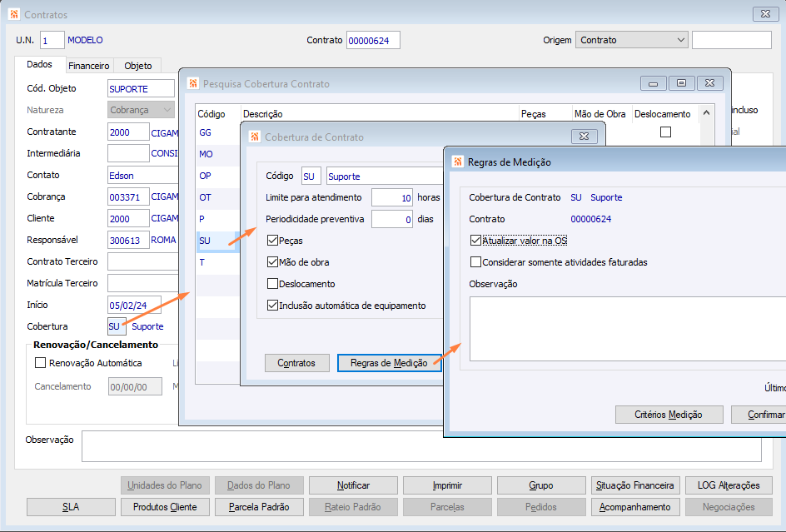786x532 pixels.
Task: Close the Cobertura de Contrato dialog
Action: (585, 137)
